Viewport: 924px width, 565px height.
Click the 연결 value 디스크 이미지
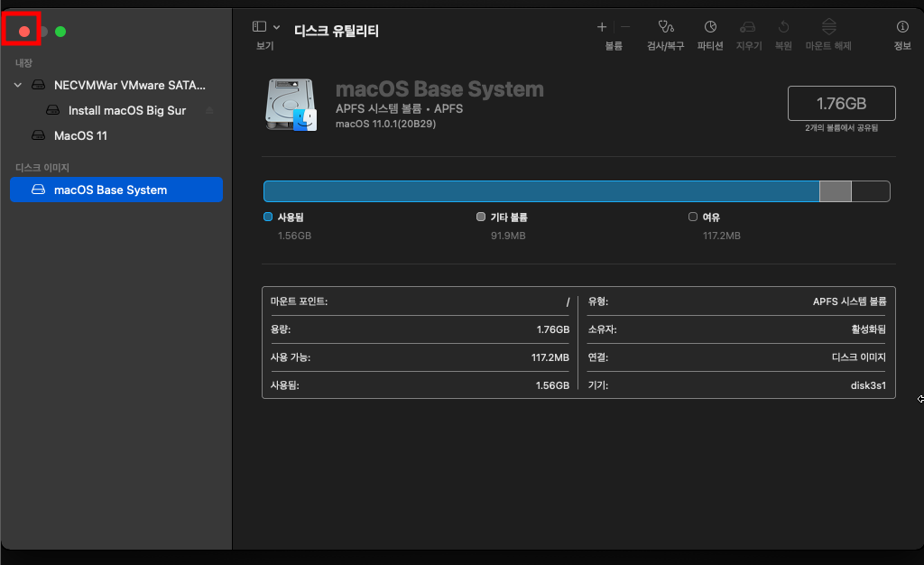tap(859, 357)
